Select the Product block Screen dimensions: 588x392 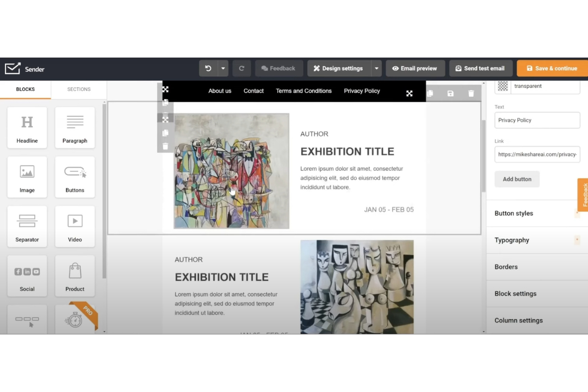click(75, 276)
